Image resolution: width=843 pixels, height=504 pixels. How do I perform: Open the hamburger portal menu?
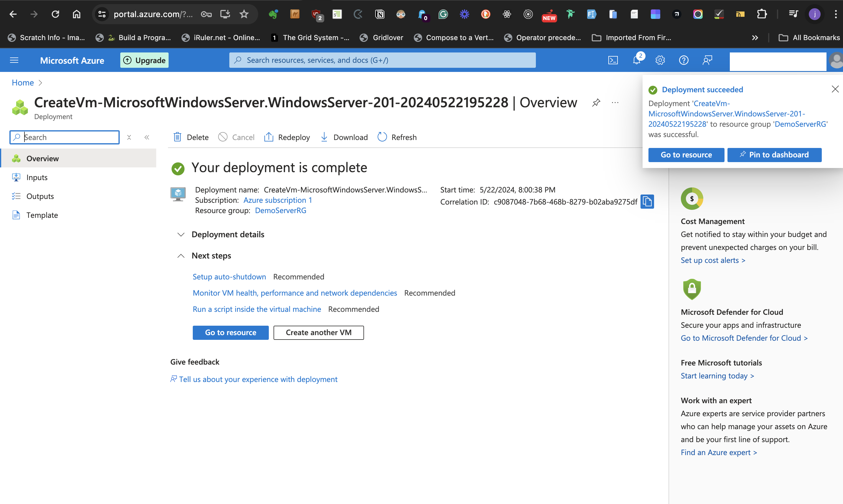pyautogui.click(x=14, y=60)
